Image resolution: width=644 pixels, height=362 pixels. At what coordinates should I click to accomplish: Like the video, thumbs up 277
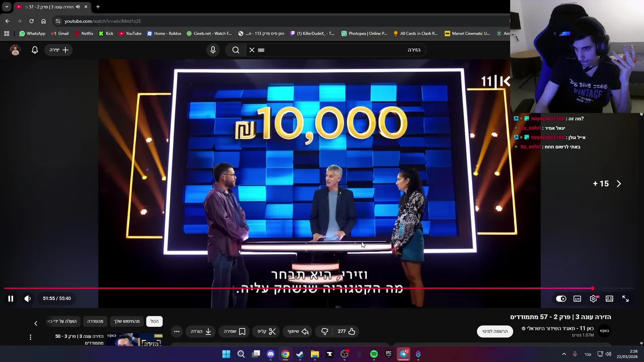click(x=347, y=331)
